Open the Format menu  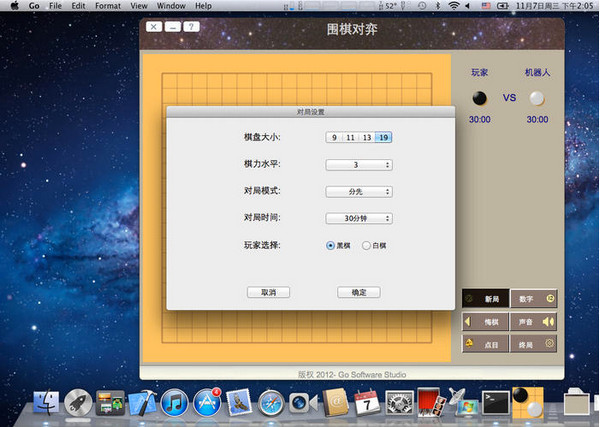(x=107, y=7)
